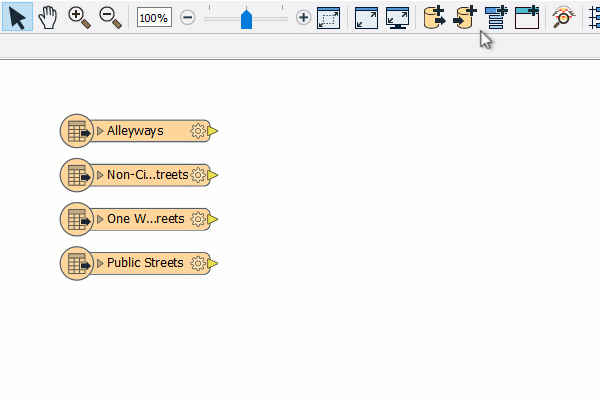Screen dimensions: 600x400
Task: Open Public Streets properties gear
Action: click(x=198, y=263)
